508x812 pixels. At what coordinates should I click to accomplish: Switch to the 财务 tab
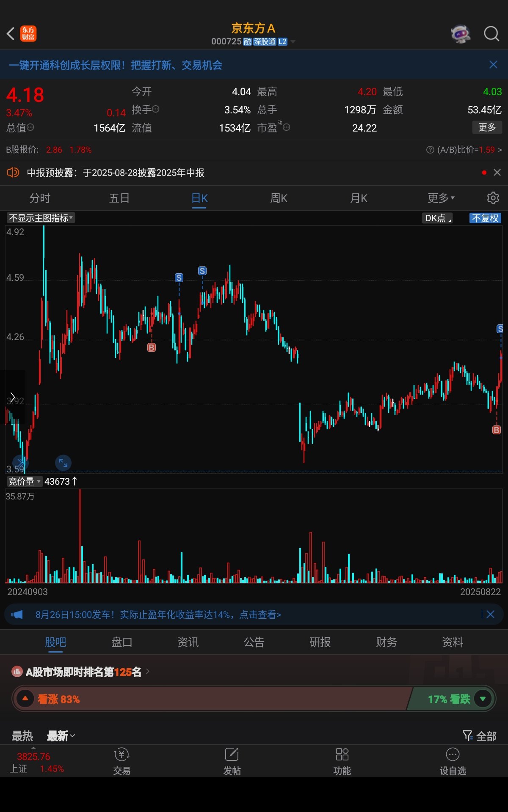point(387,642)
